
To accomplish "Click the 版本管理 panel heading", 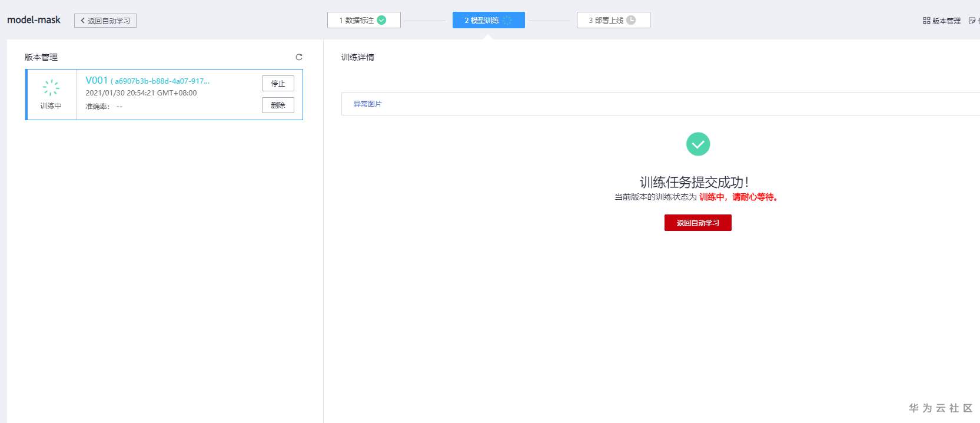I will point(41,57).
